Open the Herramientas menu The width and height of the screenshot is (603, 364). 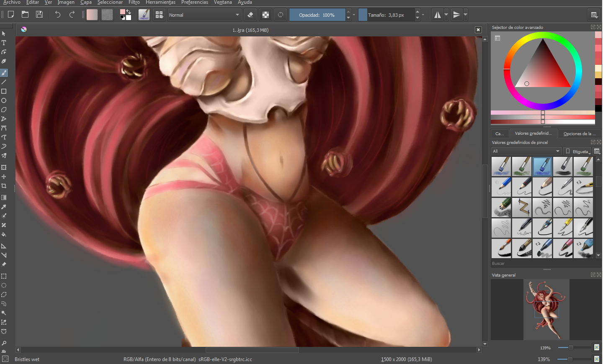pos(160,3)
